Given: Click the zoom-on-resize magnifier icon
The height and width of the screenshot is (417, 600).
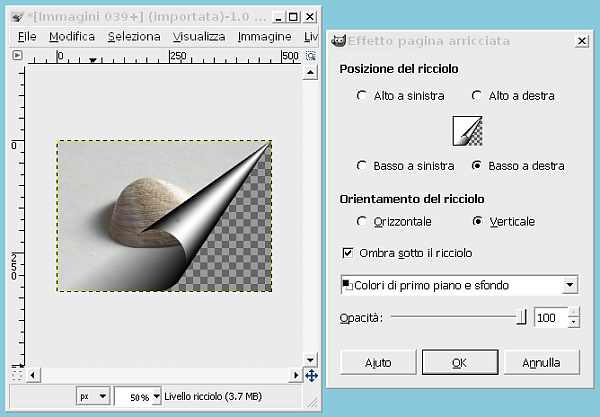Looking at the screenshot, I should tap(312, 56).
